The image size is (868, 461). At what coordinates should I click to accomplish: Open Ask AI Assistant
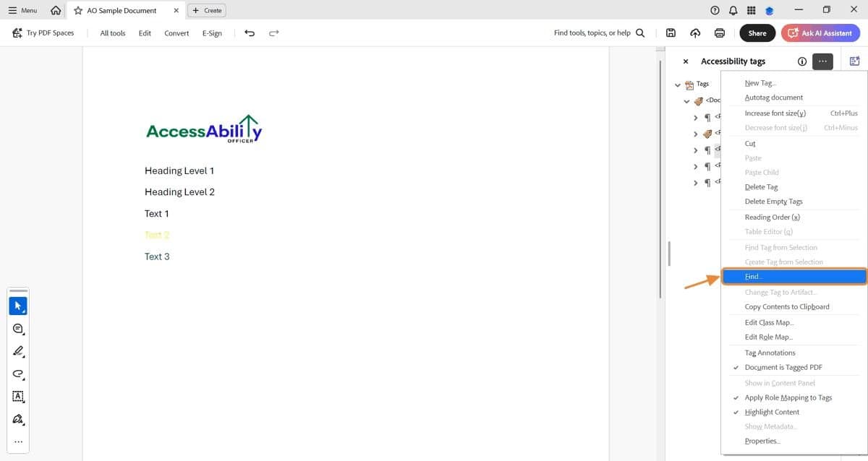pyautogui.click(x=820, y=33)
